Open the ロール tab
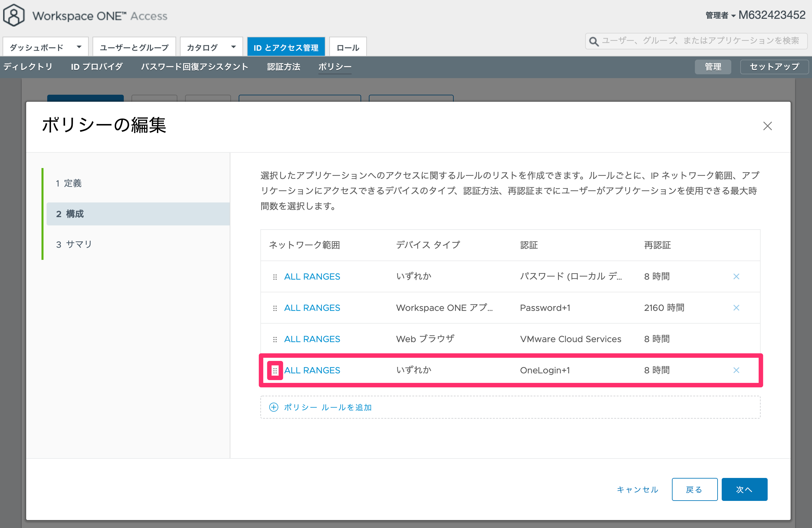 348,47
